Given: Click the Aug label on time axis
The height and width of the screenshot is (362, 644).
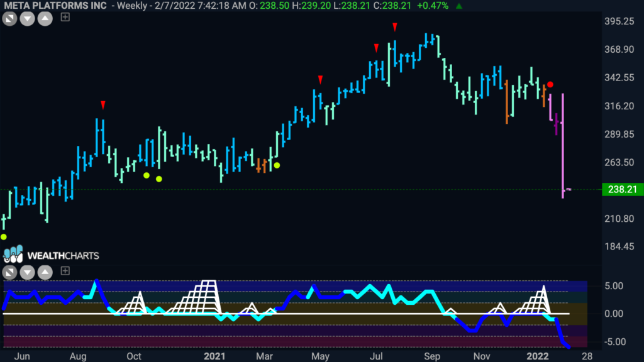Looking at the screenshot, I should pos(78,356).
